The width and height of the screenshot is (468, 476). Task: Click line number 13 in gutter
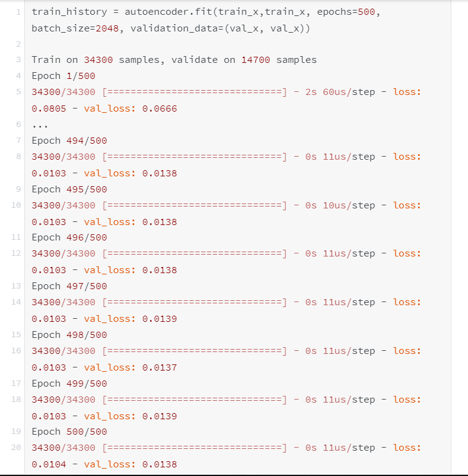pos(17,286)
